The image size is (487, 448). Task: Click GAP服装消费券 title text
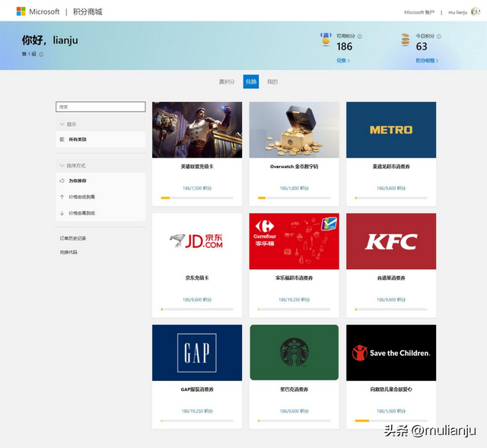tap(197, 389)
